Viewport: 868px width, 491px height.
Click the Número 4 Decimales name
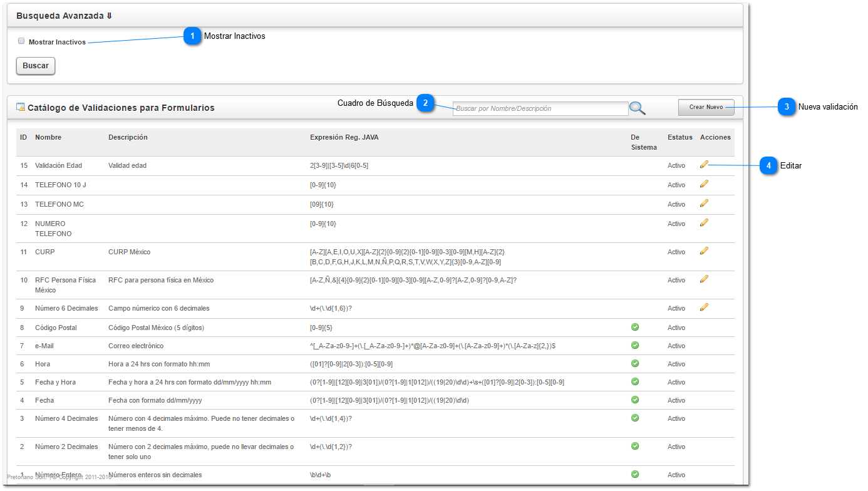pyautogui.click(x=66, y=418)
